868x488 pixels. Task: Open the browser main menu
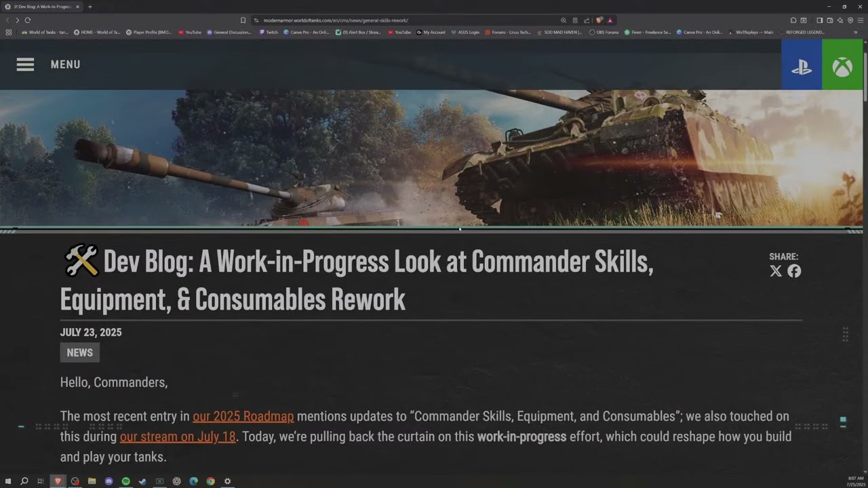pyautogui.click(x=860, y=20)
